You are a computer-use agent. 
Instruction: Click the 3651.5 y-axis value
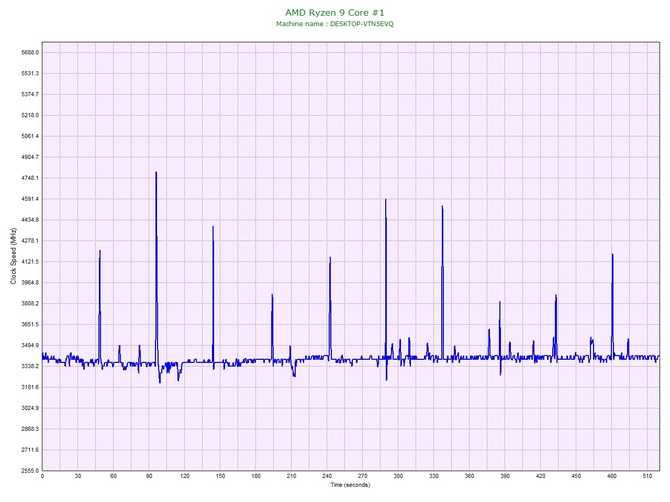point(30,325)
